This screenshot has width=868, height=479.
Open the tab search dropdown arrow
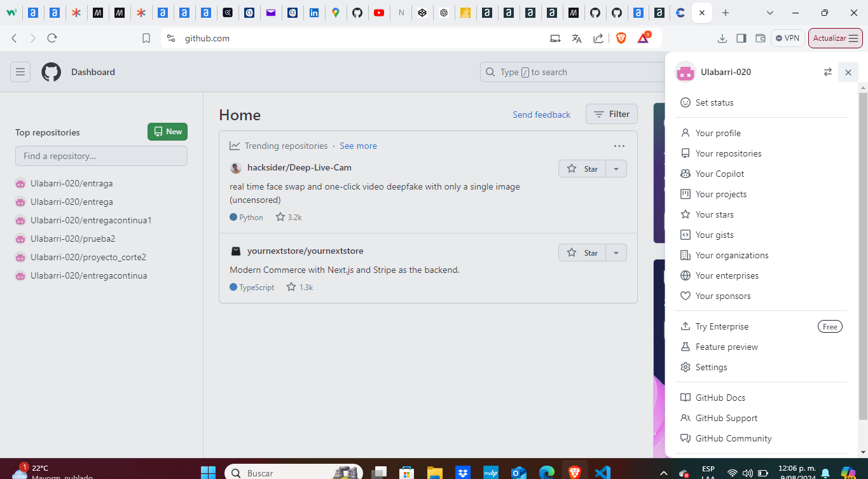[770, 13]
